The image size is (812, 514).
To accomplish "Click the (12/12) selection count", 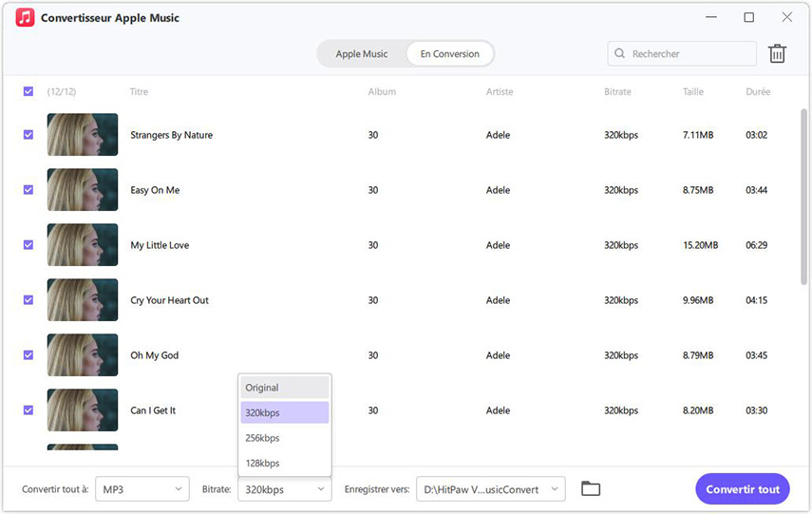I will coord(62,92).
